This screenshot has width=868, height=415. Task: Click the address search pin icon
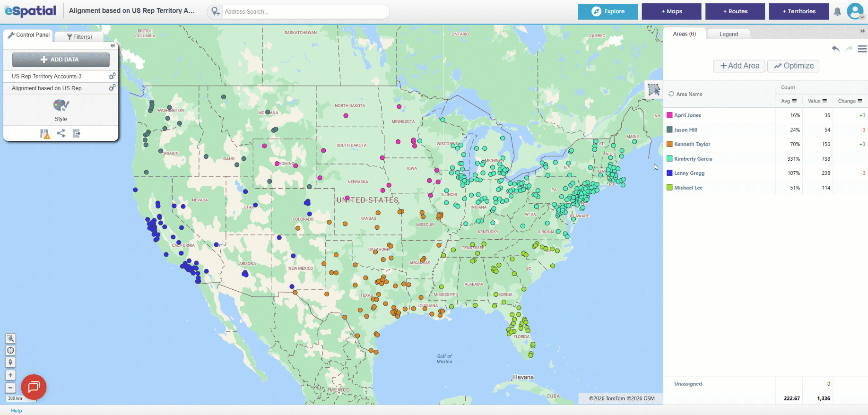point(215,11)
